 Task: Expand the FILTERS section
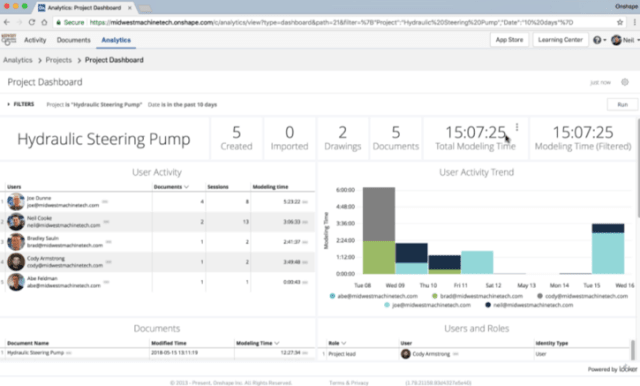click(21, 104)
